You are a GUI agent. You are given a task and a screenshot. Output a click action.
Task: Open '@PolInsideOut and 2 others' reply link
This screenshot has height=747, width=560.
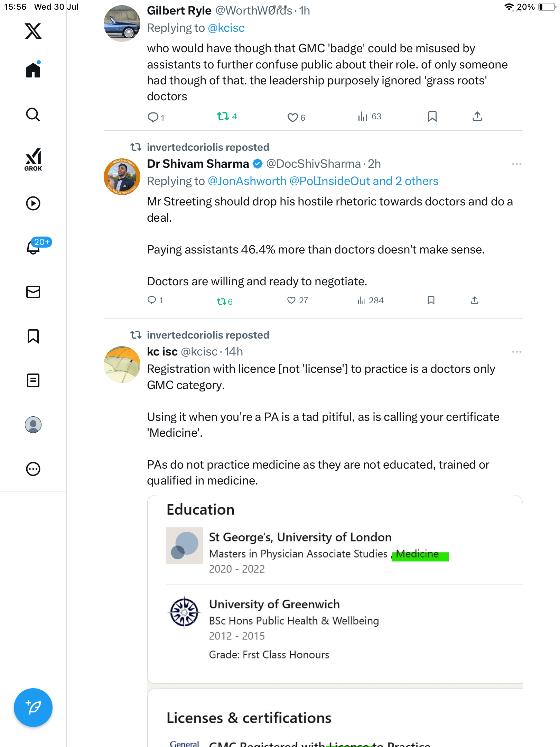click(364, 181)
